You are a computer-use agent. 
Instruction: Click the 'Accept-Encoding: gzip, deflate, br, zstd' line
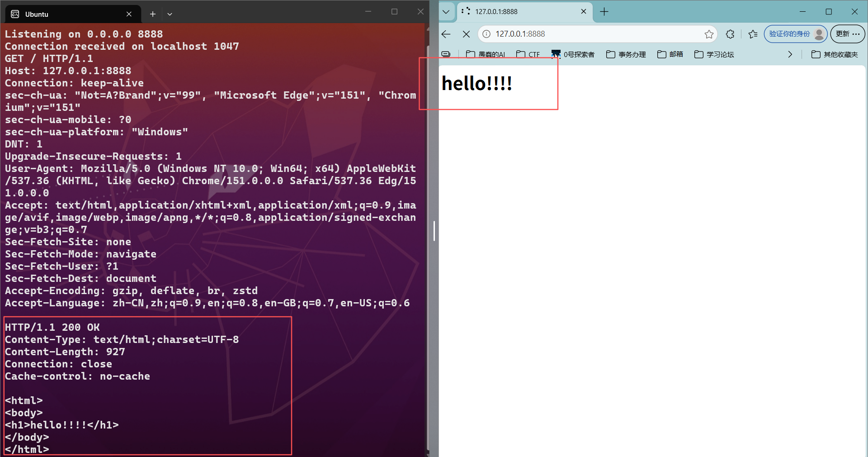[x=131, y=290]
